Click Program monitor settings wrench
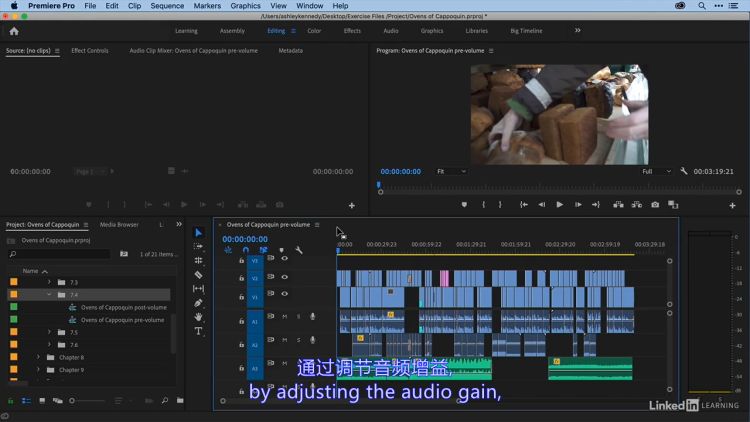The image size is (750, 422). coord(684,171)
